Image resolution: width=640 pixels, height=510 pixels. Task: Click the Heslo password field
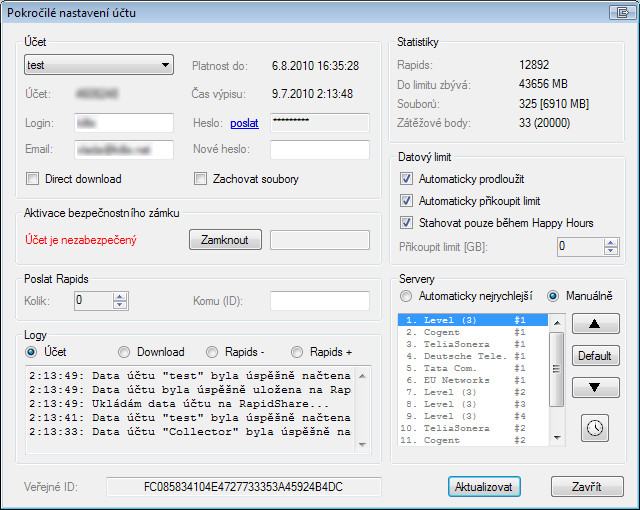click(320, 123)
